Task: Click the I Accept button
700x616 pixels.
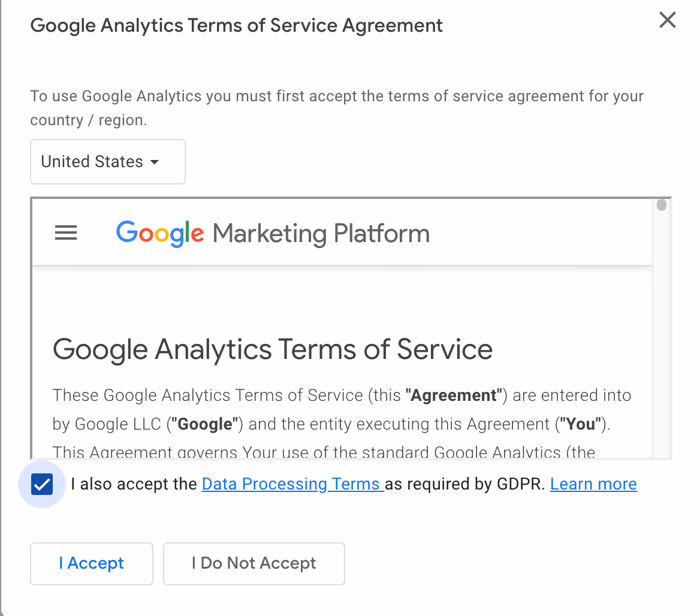Action: (92, 563)
